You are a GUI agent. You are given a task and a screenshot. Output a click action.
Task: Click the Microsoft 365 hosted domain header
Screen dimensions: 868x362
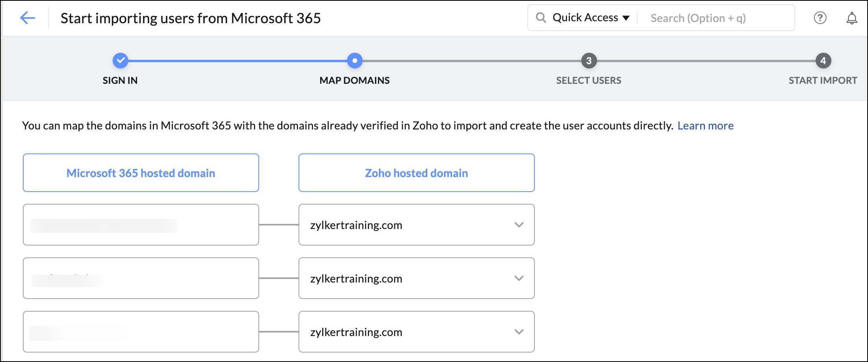141,173
